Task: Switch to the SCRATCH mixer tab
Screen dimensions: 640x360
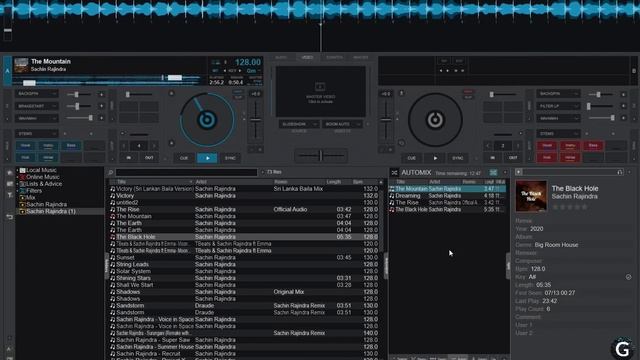Action: point(334,58)
